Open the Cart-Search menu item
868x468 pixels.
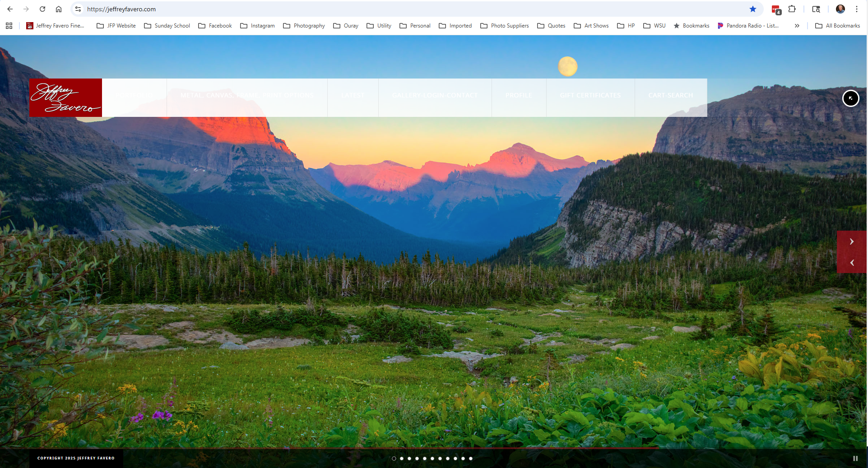point(670,95)
